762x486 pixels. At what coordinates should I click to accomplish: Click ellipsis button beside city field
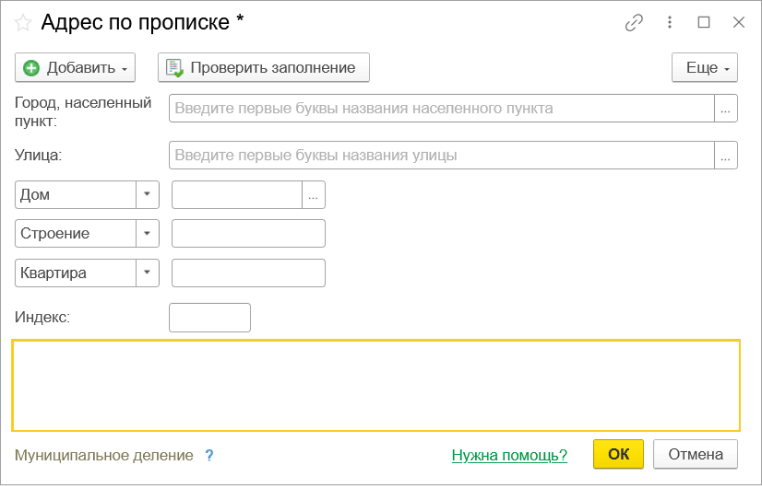click(726, 108)
